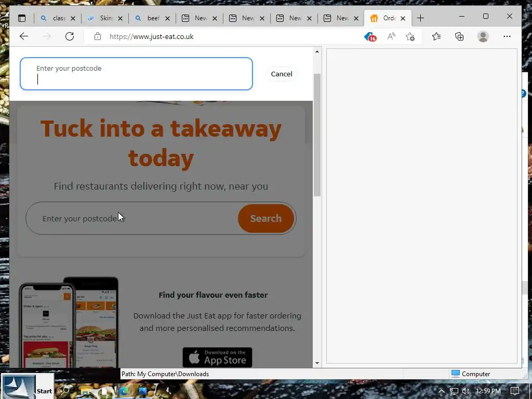Image resolution: width=532 pixels, height=399 pixels.
Task: Open the browser profile avatar
Action: 483,36
